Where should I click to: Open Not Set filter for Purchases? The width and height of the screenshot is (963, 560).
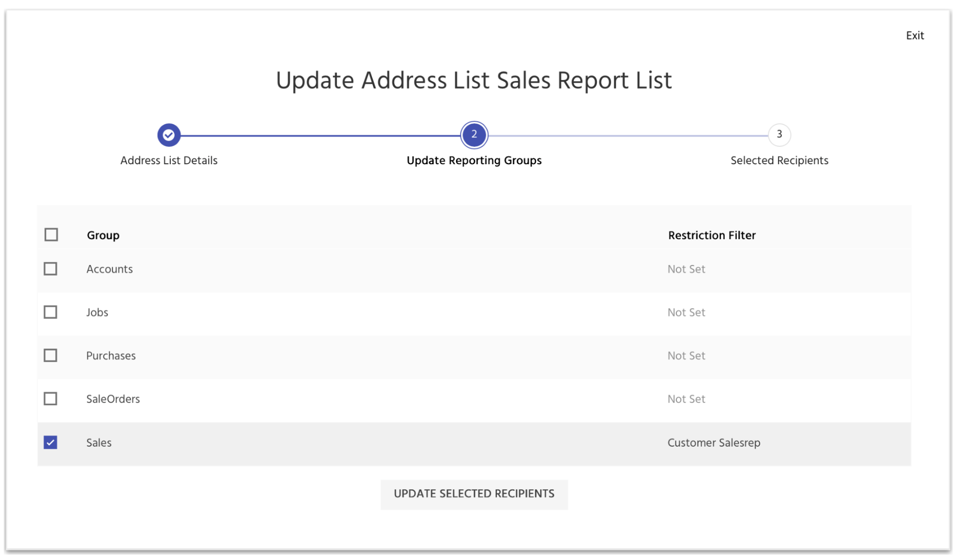click(686, 356)
